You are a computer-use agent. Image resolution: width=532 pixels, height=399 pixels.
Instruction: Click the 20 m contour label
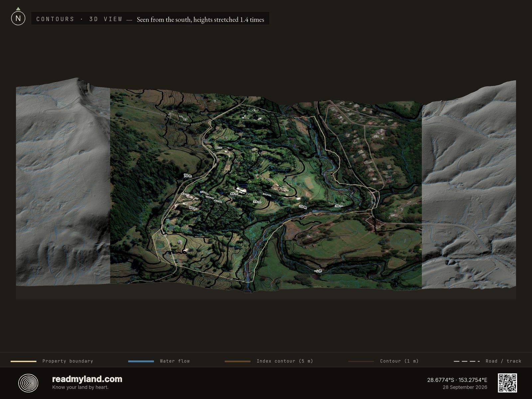click(x=338, y=206)
